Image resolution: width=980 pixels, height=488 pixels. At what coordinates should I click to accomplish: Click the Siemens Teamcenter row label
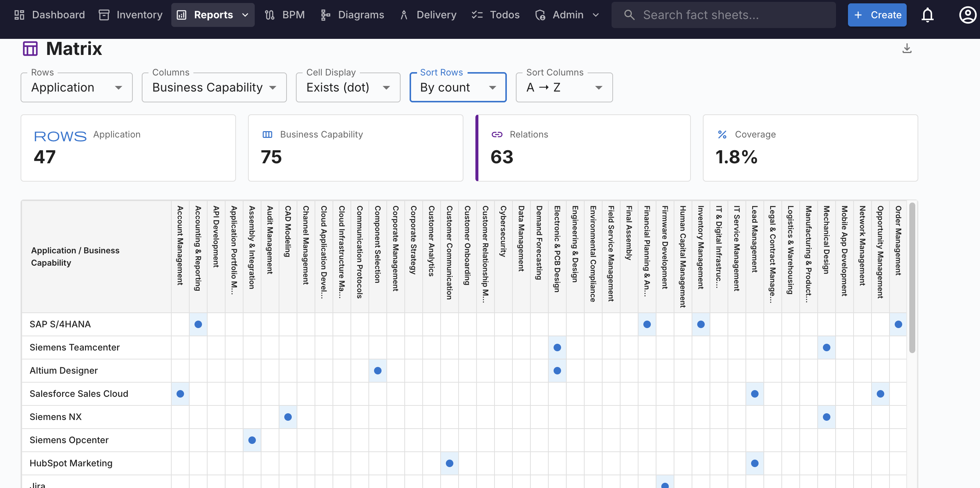[x=74, y=348]
